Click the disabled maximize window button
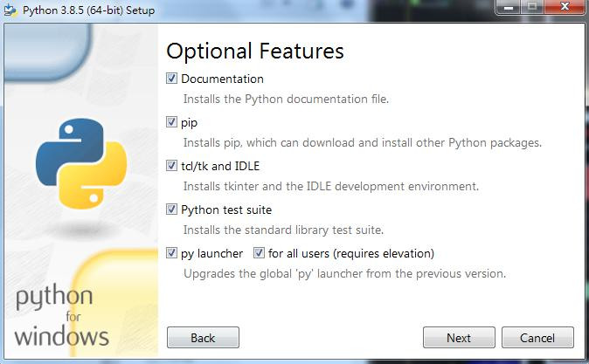 coord(532,7)
